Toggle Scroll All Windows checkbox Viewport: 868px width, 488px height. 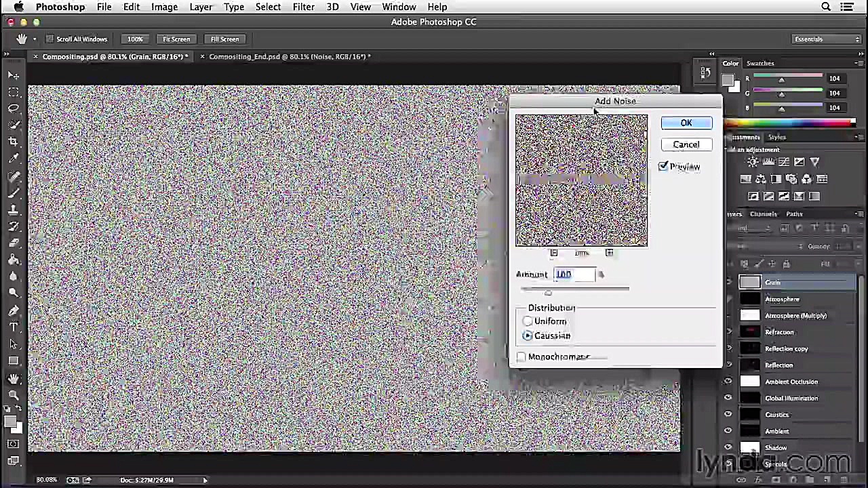point(50,39)
